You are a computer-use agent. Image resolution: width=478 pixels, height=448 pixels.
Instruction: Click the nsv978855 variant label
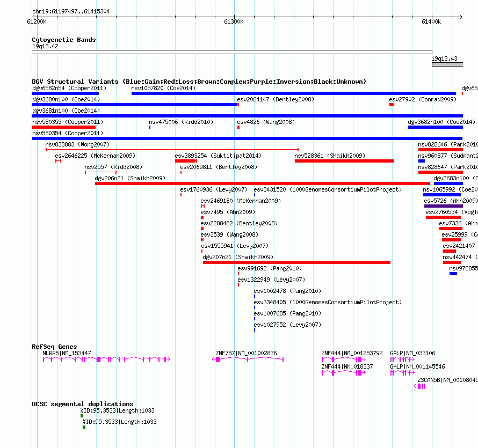pyautogui.click(x=463, y=269)
